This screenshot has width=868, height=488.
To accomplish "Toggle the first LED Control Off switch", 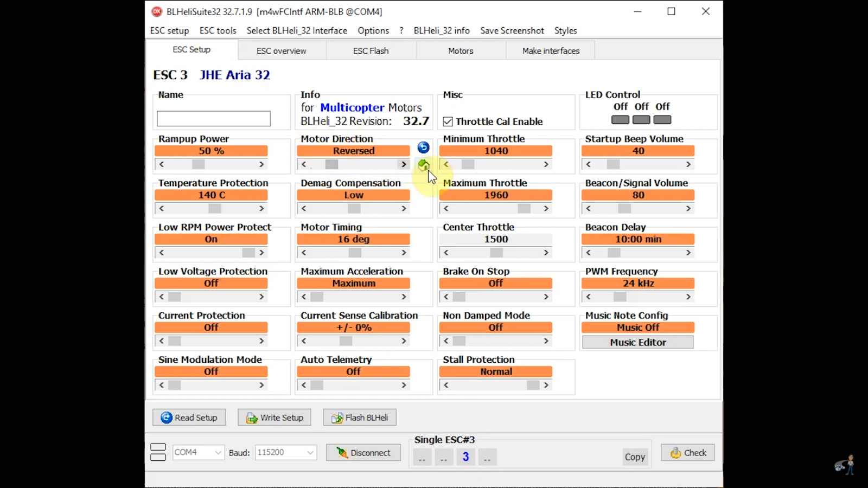I will tap(620, 120).
